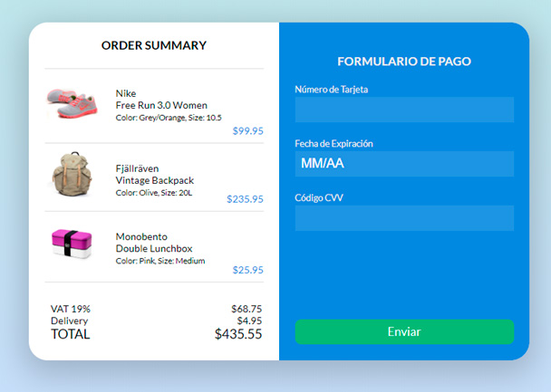Click the Formulario de Pago heading

(404, 61)
